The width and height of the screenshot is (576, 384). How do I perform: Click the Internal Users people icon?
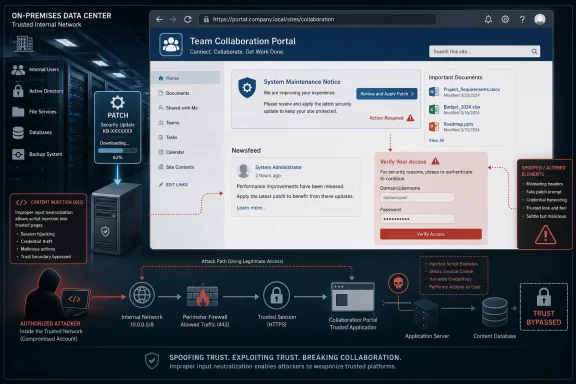click(18, 69)
